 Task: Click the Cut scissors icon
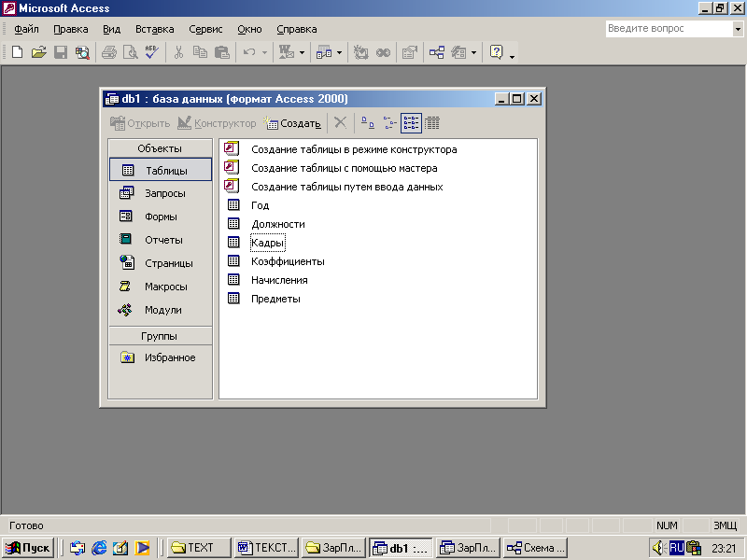pyautogui.click(x=178, y=52)
